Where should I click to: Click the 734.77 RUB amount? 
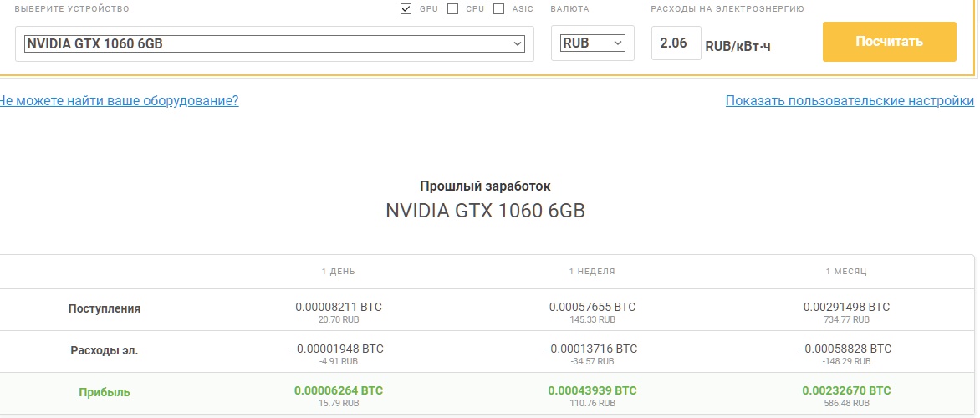point(846,319)
